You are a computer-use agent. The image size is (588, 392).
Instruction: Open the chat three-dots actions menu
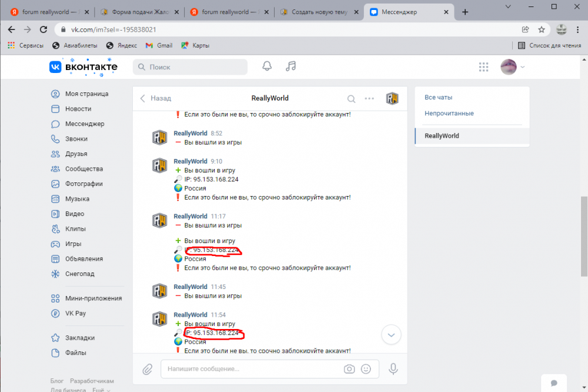pos(369,98)
